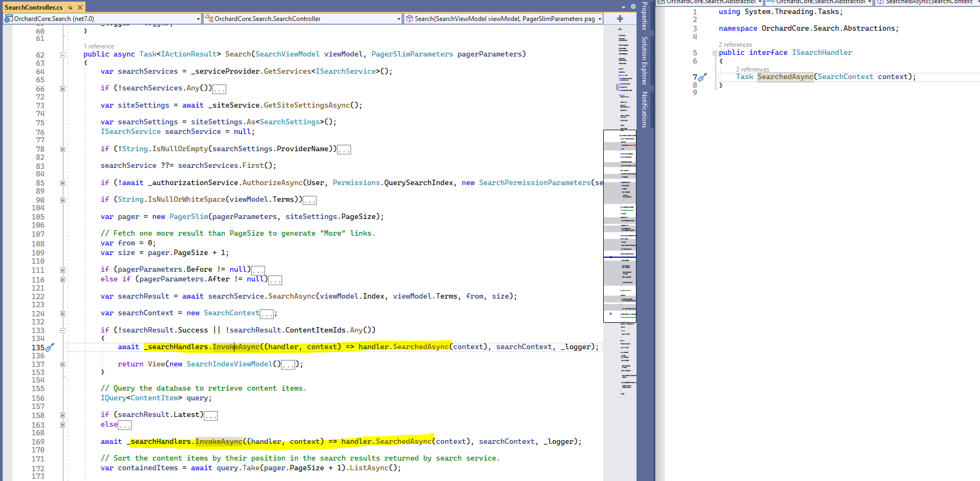Click the ellipsis box after pagerParameters.Before != null
The width and height of the screenshot is (980, 481).
[258, 270]
